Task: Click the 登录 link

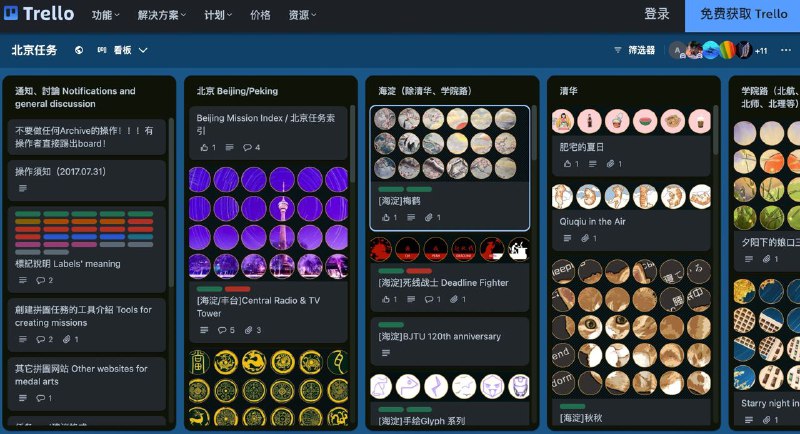Action: (x=657, y=14)
